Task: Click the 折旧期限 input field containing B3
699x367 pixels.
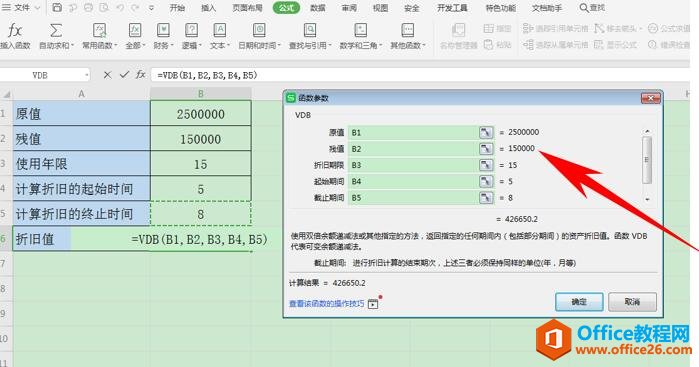Action: (x=413, y=165)
